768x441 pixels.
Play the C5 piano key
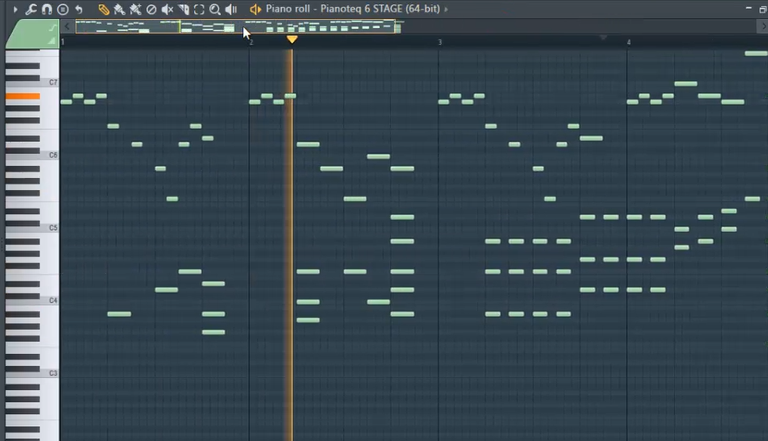click(x=32, y=229)
